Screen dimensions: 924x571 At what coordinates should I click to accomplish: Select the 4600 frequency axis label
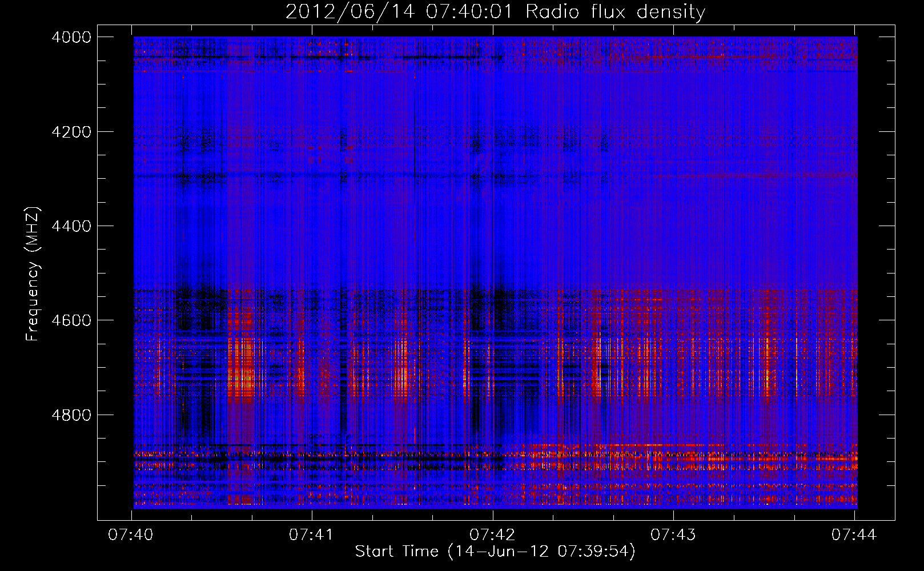(71, 320)
